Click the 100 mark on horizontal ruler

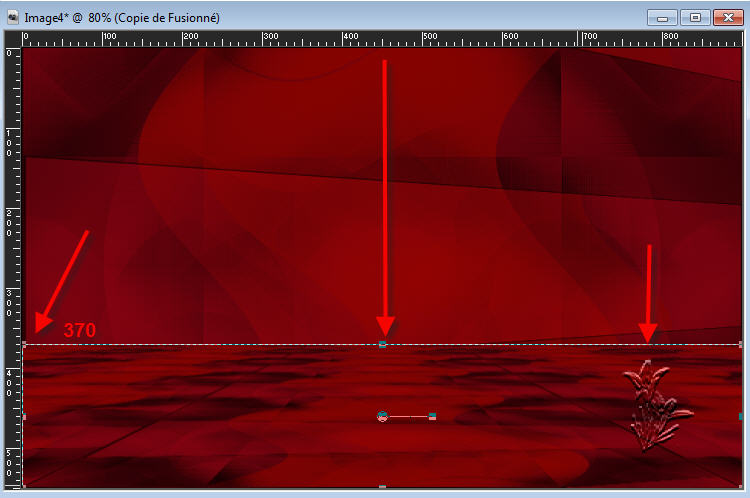105,39
